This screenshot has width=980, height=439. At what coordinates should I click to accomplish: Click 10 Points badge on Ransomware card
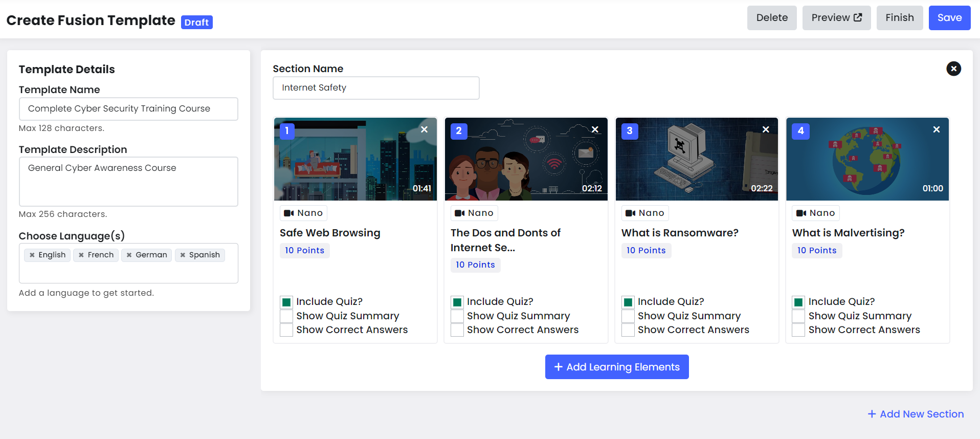(x=646, y=250)
